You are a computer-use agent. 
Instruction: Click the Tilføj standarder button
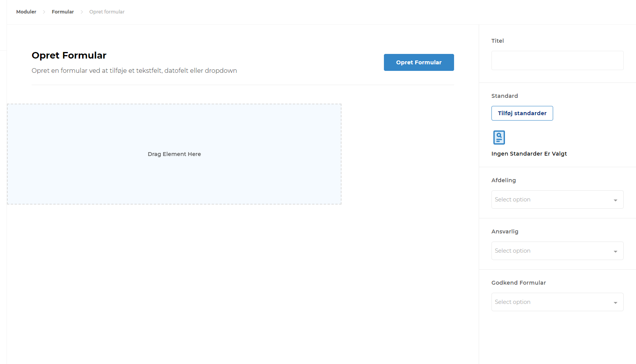click(522, 113)
